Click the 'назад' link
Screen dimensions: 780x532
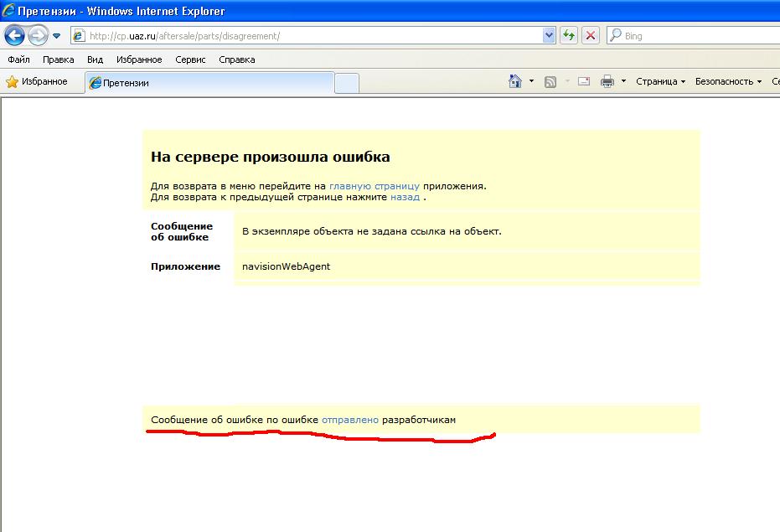point(405,198)
